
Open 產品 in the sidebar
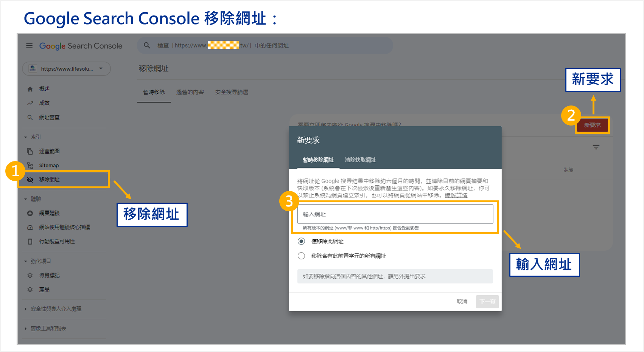tap(45, 290)
